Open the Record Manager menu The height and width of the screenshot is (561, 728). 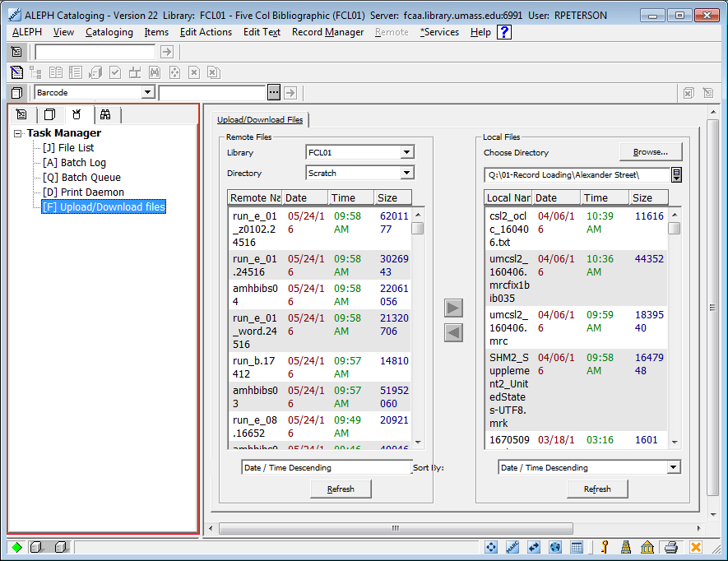[x=327, y=32]
